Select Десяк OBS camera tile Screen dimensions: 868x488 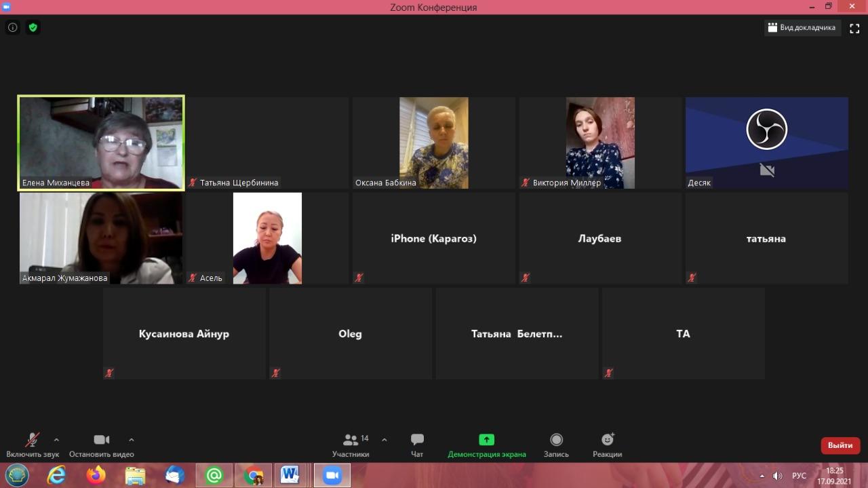(766, 143)
